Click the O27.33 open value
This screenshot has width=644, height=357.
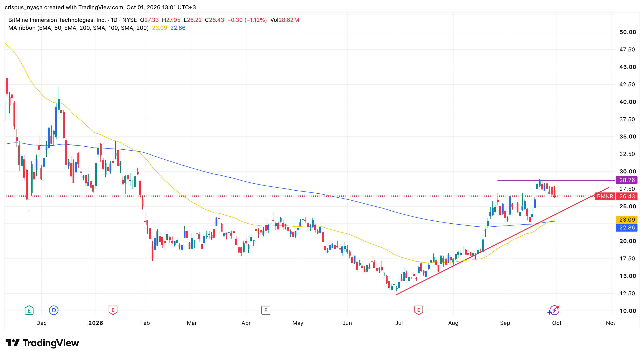pos(149,20)
